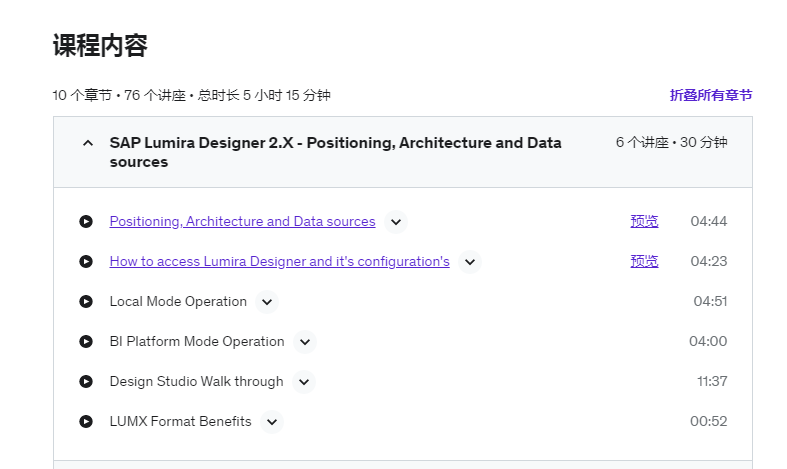Click play icon beside BI Platform Mode Operation
This screenshot has height=469, width=787.
point(86,341)
